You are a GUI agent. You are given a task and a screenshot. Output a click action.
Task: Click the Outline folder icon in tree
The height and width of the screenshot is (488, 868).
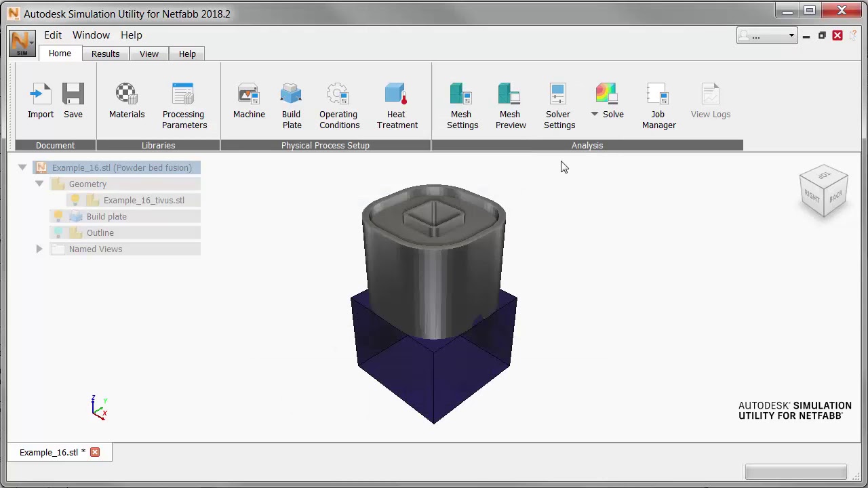pos(76,232)
